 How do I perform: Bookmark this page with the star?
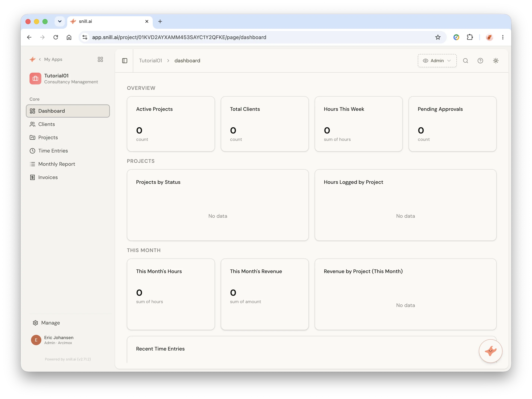click(438, 37)
